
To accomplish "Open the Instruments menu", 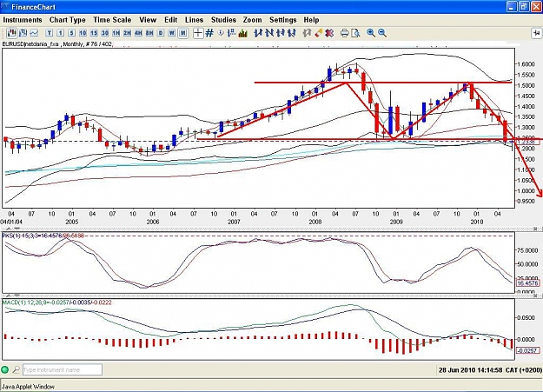I will coord(23,20).
